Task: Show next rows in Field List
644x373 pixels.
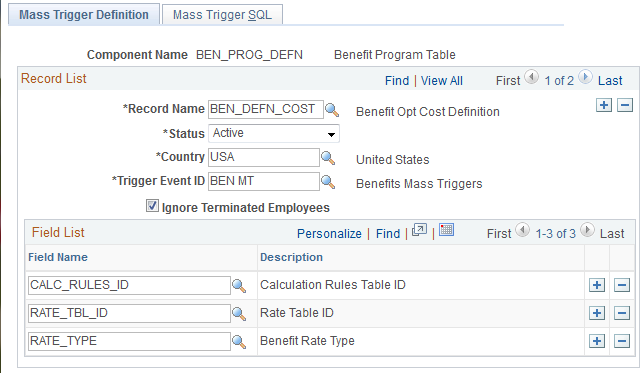Action: 587,230
